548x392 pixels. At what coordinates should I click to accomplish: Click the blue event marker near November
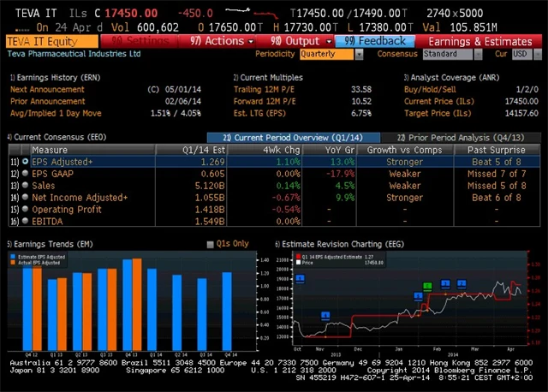326,315
